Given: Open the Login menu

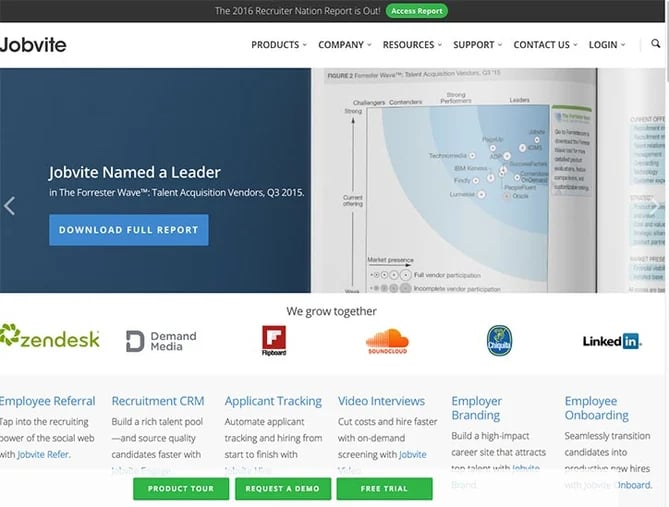Looking at the screenshot, I should [607, 45].
